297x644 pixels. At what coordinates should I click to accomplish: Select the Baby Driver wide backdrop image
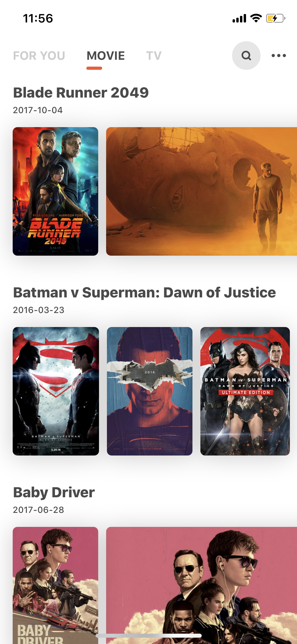201,585
